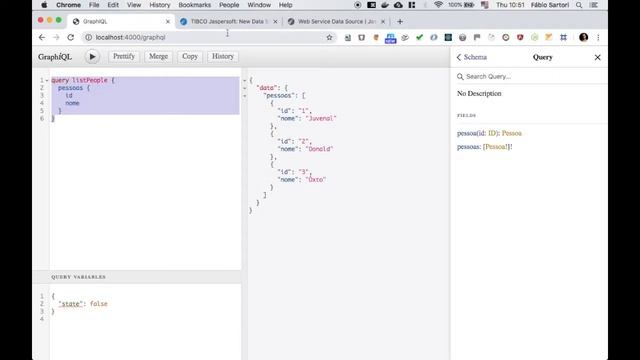Screen dimensions: 640x360
Task: Go back in browser history
Action: 42,37
